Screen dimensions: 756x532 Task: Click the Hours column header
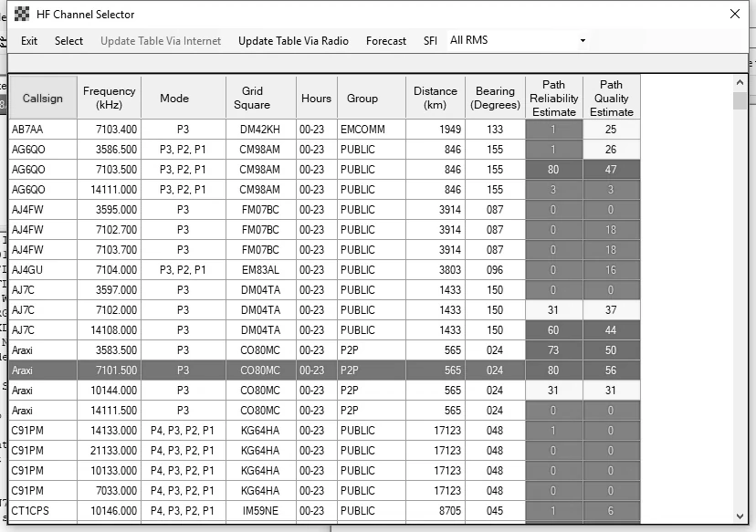point(316,98)
